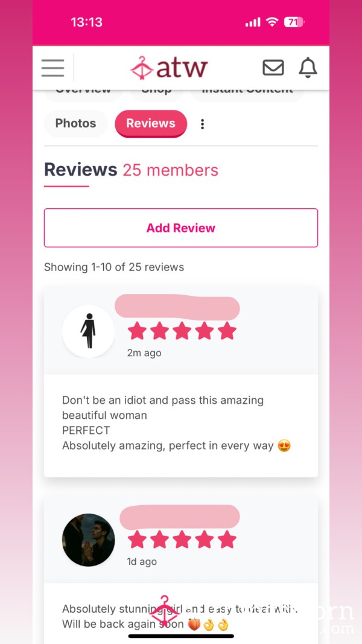Screen dimensions: 362x644
Task: Tap the Wi-Fi icon in status bar
Action: [x=271, y=22]
